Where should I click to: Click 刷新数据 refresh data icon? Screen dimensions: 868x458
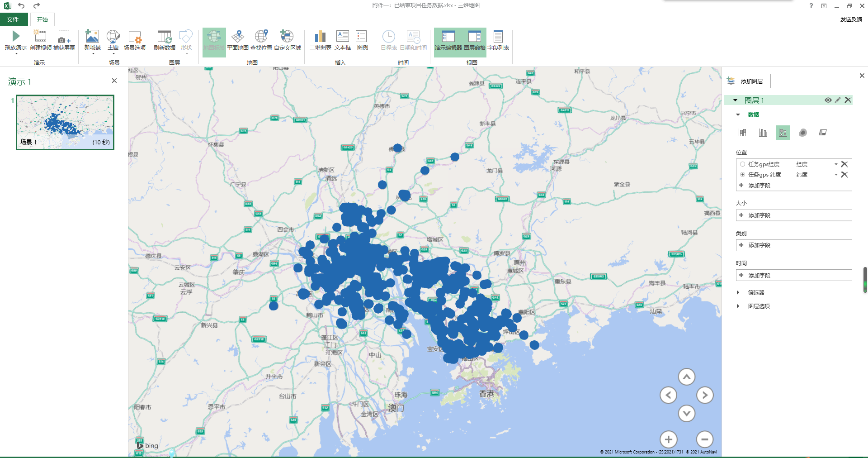pyautogui.click(x=164, y=36)
